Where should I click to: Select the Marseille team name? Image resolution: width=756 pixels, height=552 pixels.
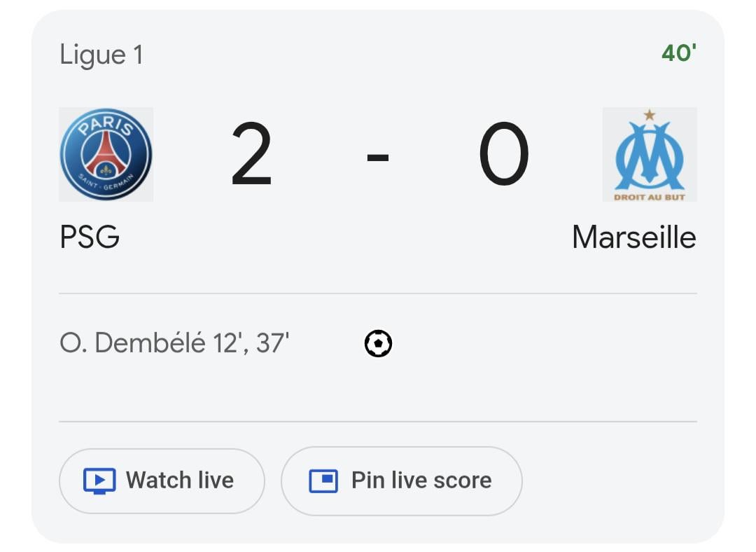(633, 237)
